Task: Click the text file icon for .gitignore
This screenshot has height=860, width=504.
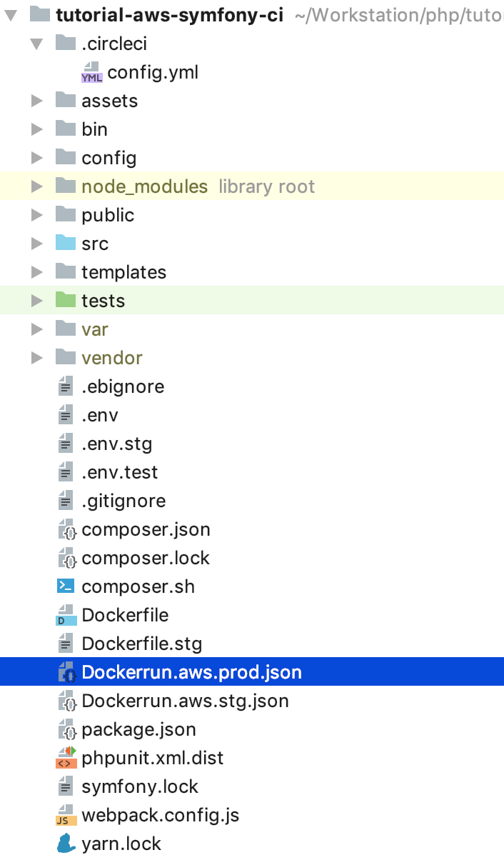Action: (x=66, y=501)
